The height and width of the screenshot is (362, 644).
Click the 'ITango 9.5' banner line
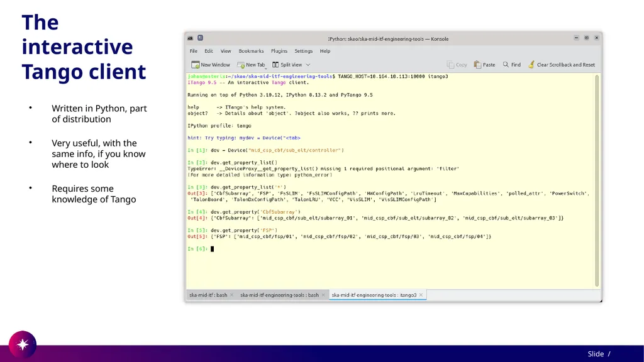tap(248, 82)
